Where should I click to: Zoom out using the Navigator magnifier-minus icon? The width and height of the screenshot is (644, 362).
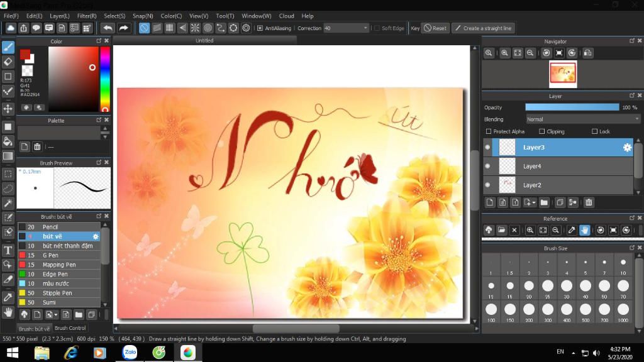pos(530,53)
